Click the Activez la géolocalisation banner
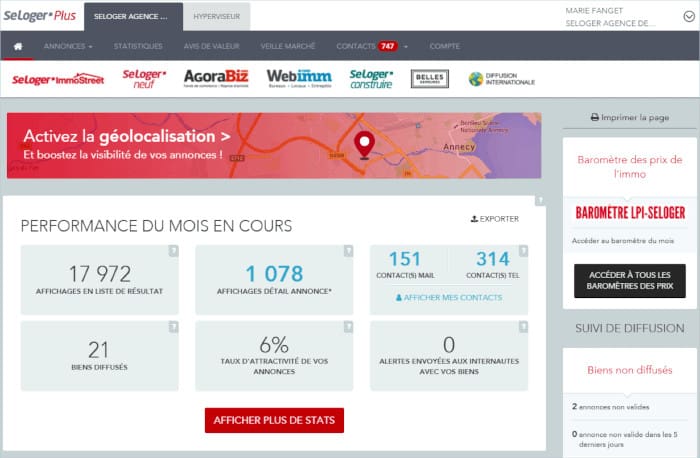Image resolution: width=700 pixels, height=458 pixels. point(274,146)
